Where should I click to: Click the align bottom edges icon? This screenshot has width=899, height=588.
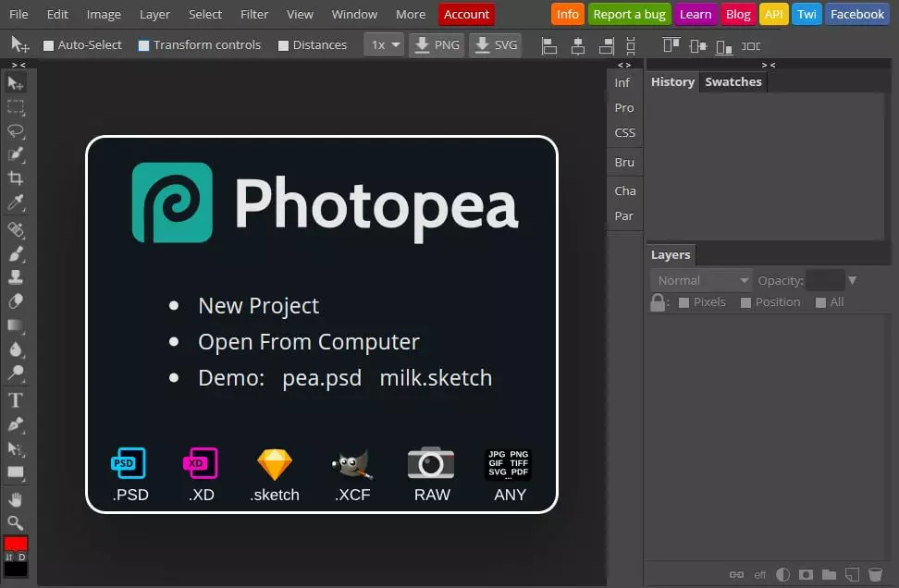point(724,46)
